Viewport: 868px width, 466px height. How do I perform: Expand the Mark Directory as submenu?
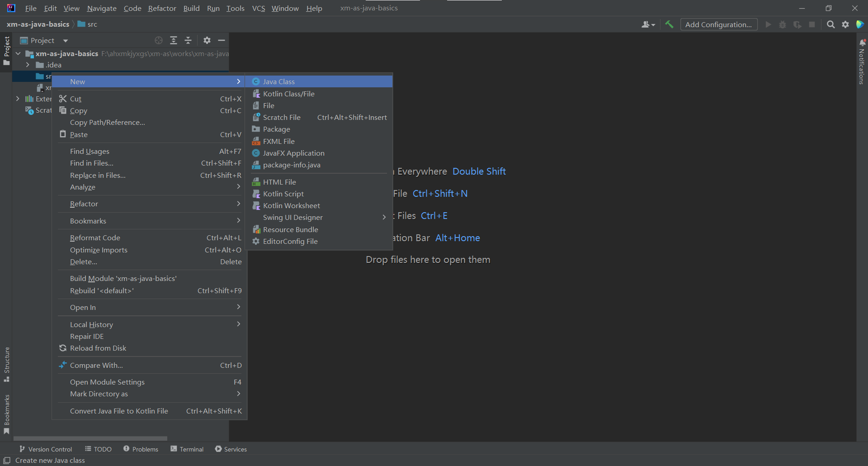pyautogui.click(x=150, y=394)
